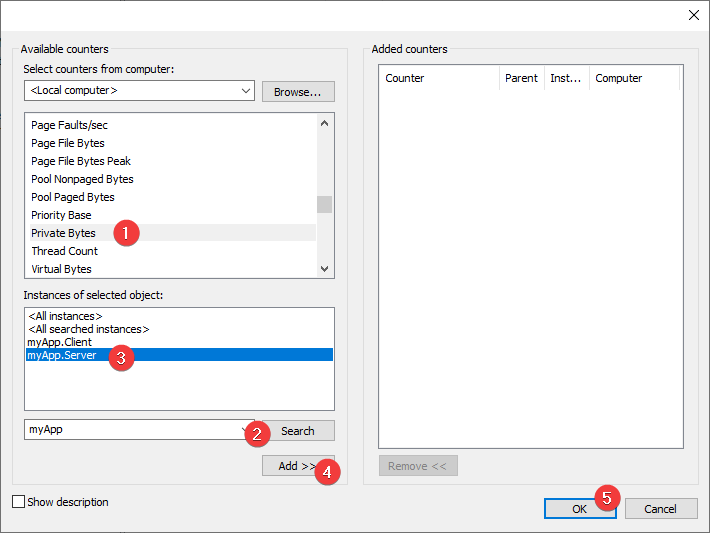Expand the instance search dropdown arrow
Viewport: 710px width, 533px height.
click(246, 430)
